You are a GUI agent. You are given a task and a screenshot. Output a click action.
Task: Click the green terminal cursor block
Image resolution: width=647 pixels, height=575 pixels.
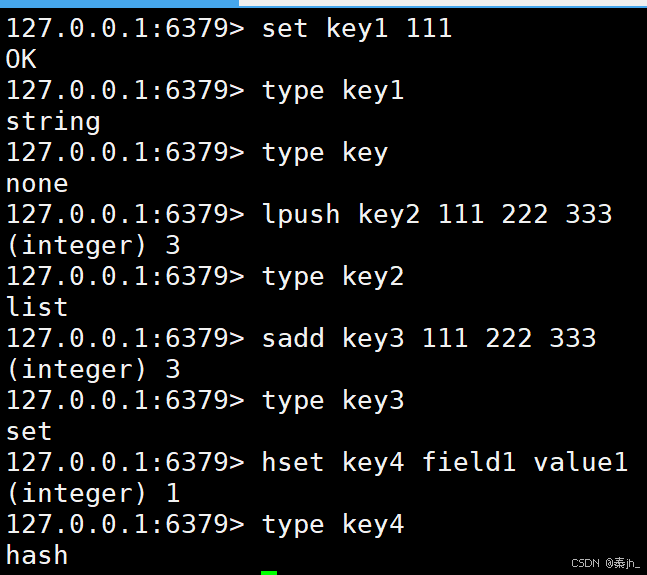pyautogui.click(x=269, y=573)
